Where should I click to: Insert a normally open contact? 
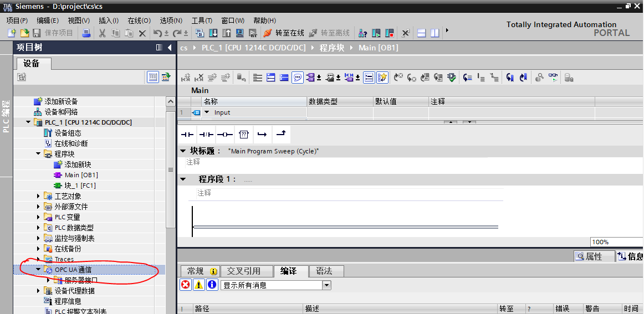[x=187, y=135]
